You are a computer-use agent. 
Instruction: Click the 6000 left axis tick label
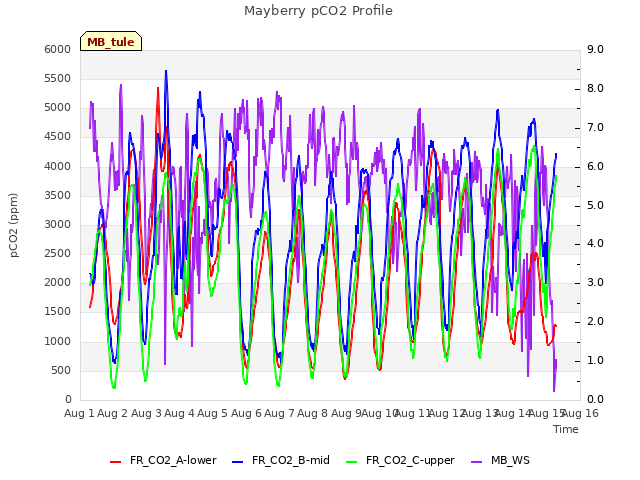coord(58,49)
